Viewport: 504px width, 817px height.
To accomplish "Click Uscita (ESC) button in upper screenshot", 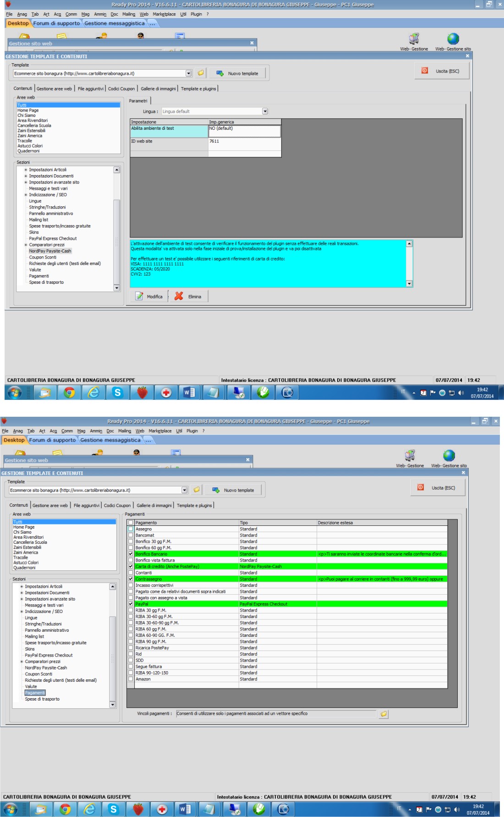I will click(442, 71).
